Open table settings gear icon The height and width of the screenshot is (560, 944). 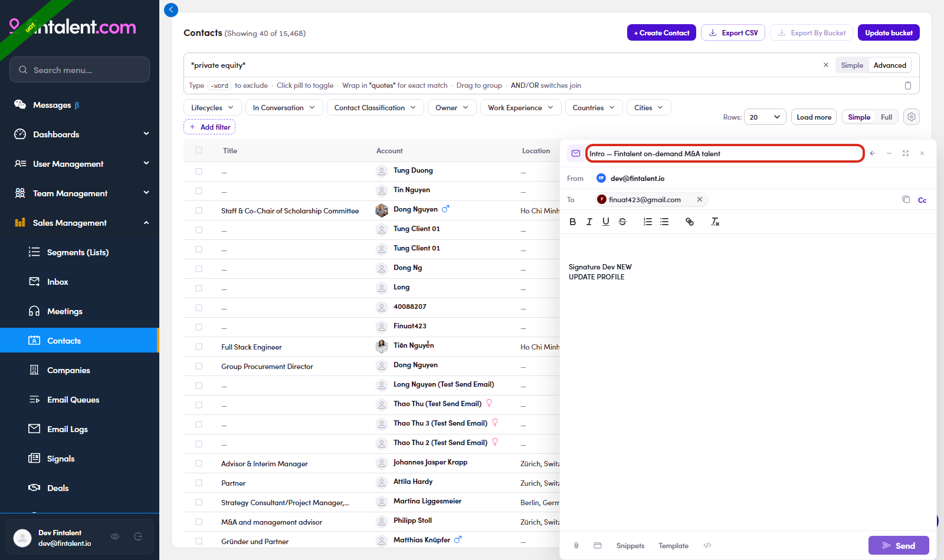pyautogui.click(x=912, y=117)
